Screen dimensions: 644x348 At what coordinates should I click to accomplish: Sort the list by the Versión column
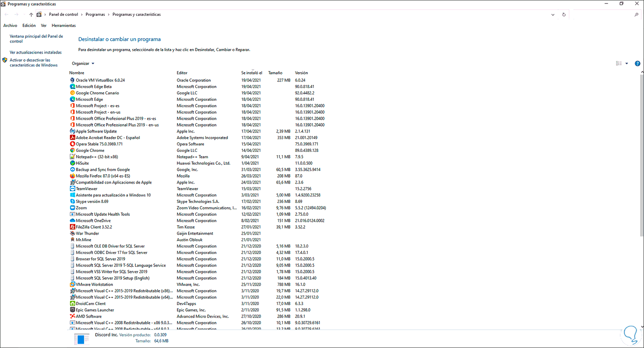(301, 73)
